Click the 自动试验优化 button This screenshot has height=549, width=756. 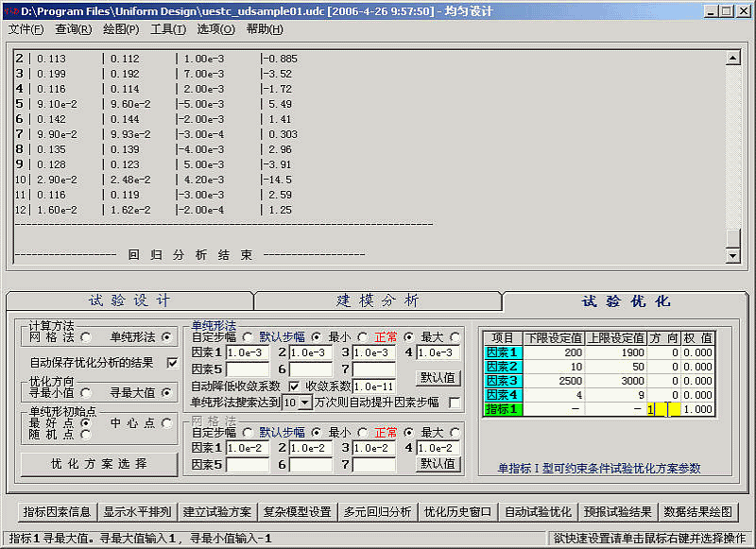538,512
